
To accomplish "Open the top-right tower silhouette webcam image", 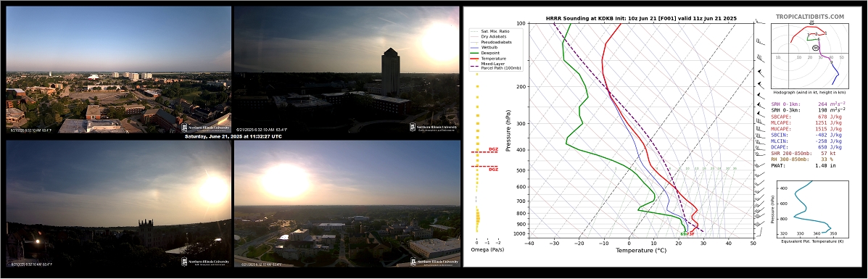I will coord(347,70).
